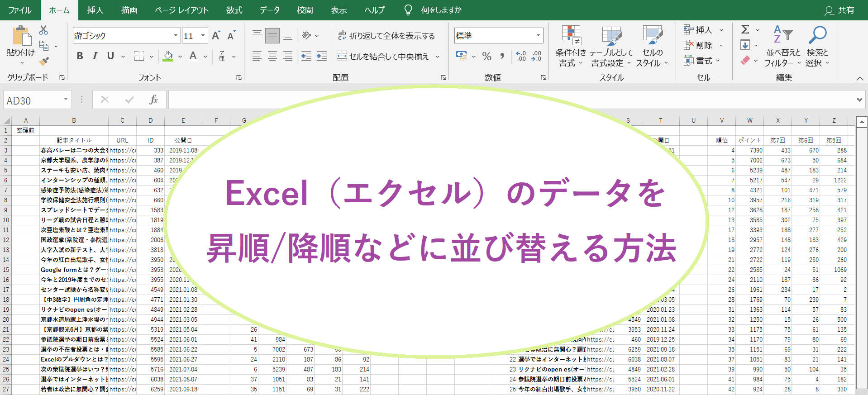Viewport: 868px width, 395px height.
Task: Click セルを結合して中央揃え merge button
Action: pos(383,57)
